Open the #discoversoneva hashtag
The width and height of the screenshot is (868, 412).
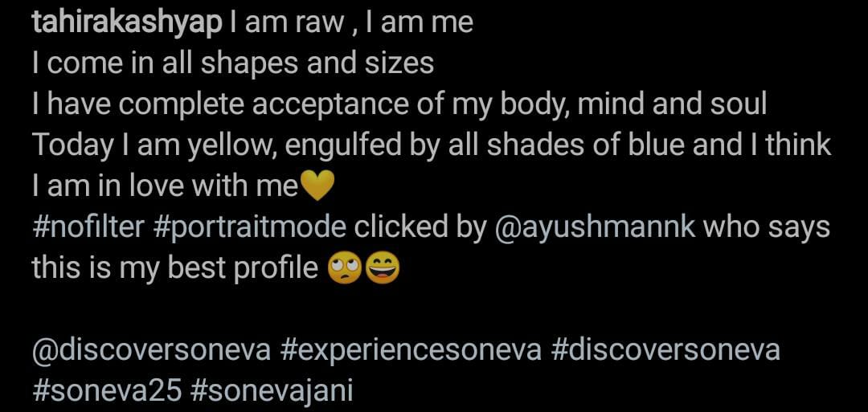(x=666, y=350)
